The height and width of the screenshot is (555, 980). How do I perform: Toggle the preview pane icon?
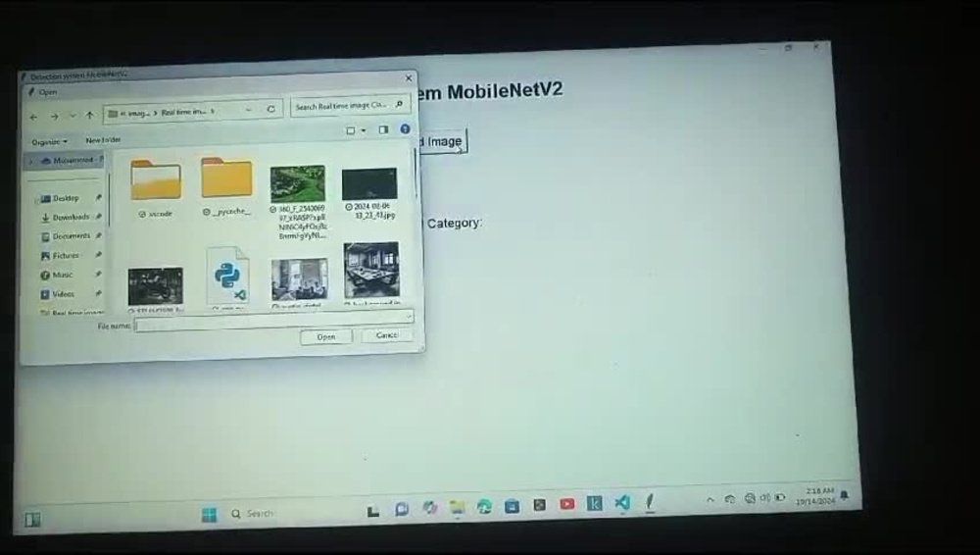tap(383, 129)
